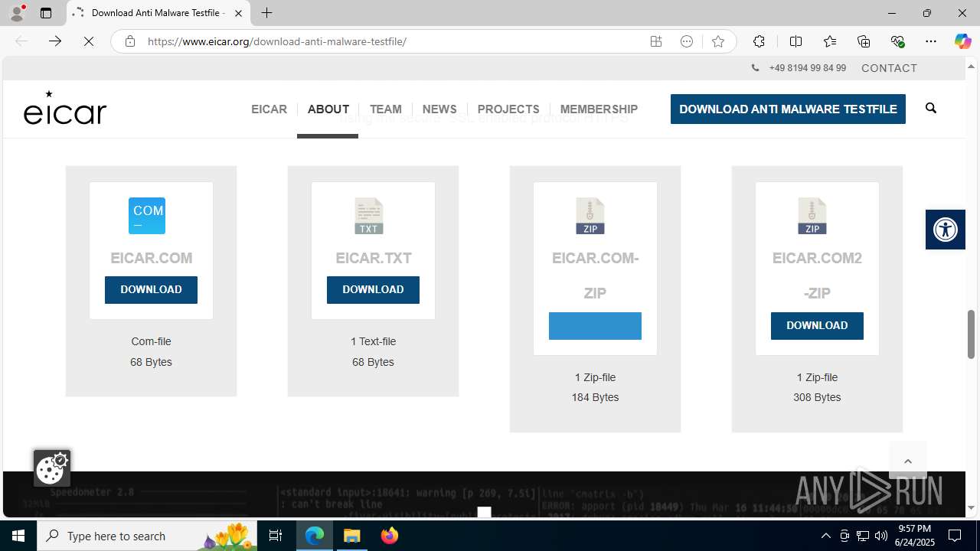Click the page vertical scrollbar thumb

click(x=971, y=334)
